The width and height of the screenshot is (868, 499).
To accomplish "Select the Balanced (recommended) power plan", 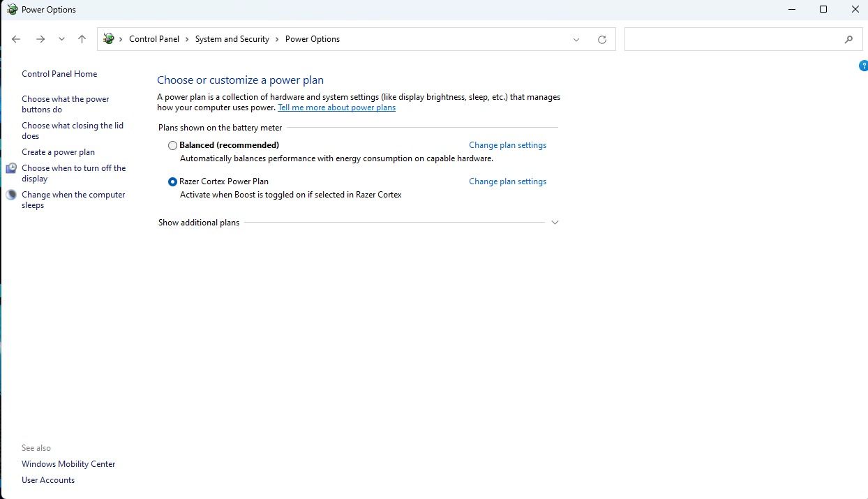I will [x=172, y=145].
